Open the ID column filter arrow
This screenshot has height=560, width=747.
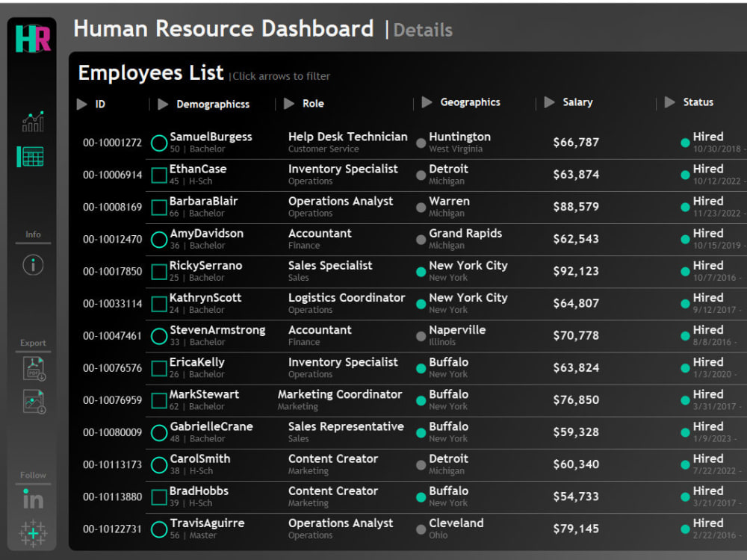coord(82,104)
